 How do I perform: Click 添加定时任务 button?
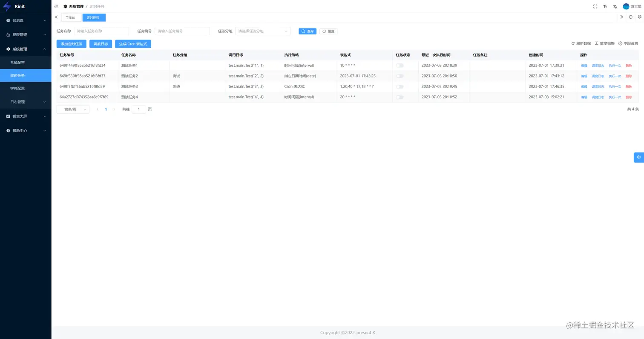pyautogui.click(x=72, y=44)
